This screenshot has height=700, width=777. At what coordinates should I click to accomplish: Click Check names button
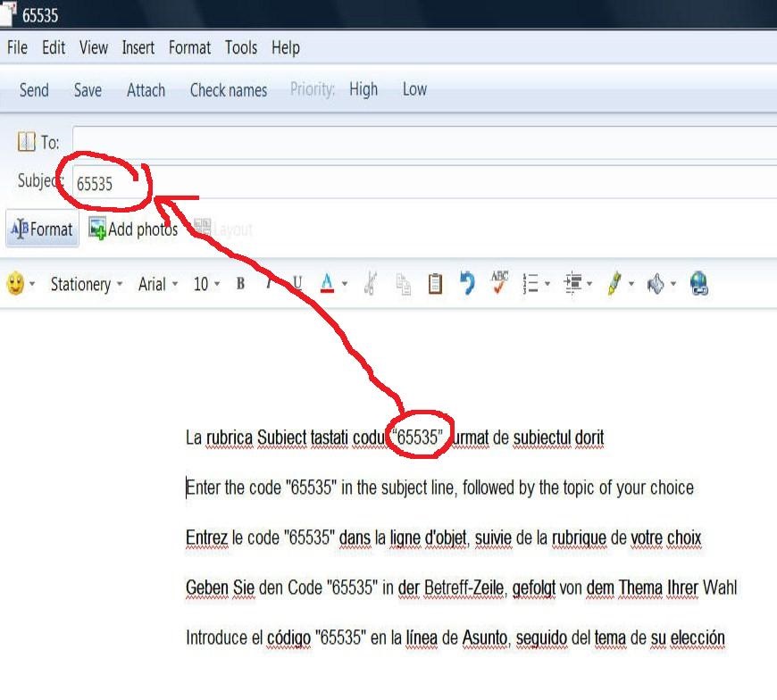[x=229, y=89]
